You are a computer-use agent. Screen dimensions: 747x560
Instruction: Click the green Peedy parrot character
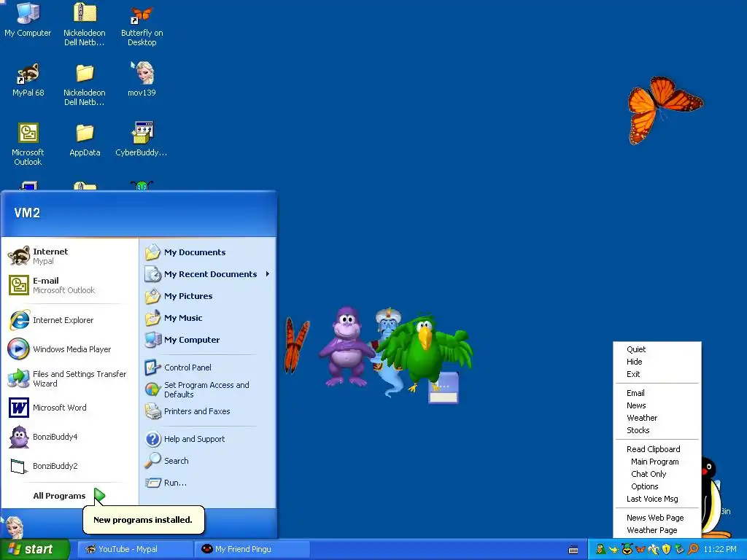point(425,351)
